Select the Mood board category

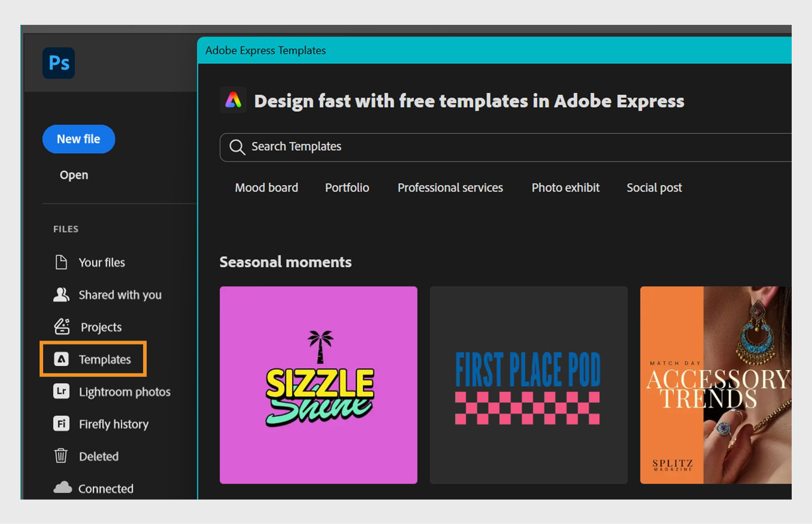point(266,188)
